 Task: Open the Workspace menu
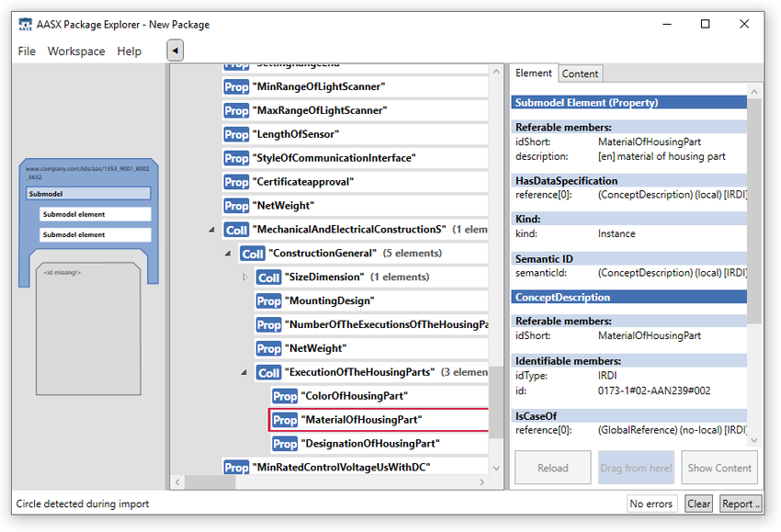(76, 51)
